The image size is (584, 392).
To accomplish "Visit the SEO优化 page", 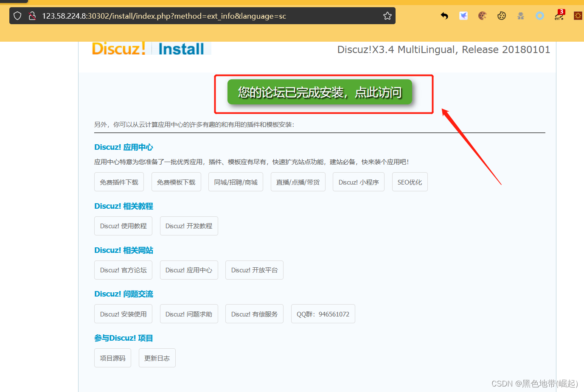I will [410, 182].
